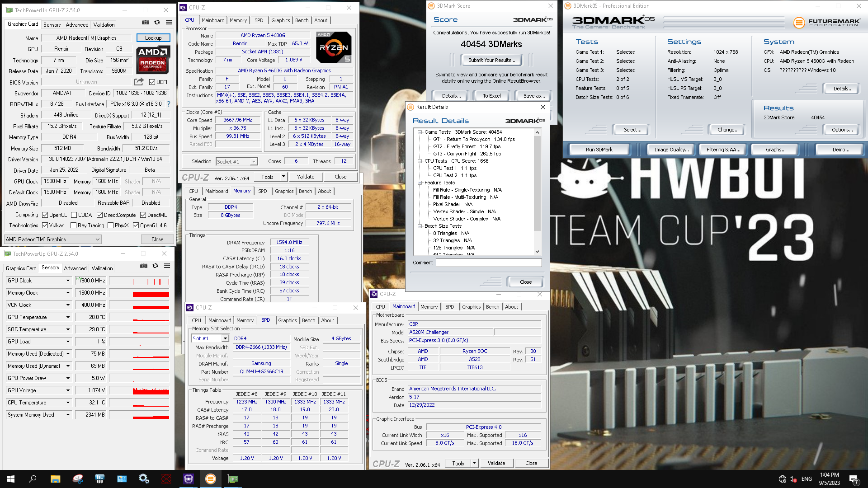Open the hamburger menu in the top GPU-Z window
The image size is (868, 488).
[x=169, y=22]
